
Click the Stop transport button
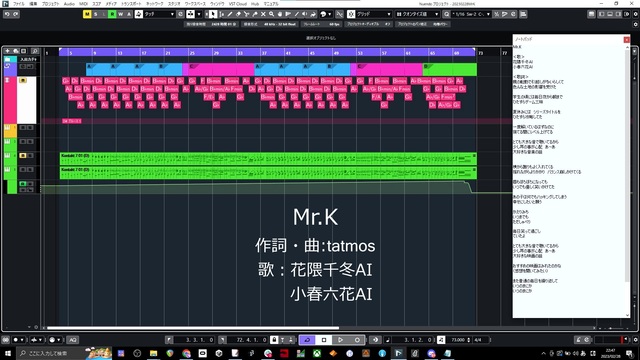324,340
